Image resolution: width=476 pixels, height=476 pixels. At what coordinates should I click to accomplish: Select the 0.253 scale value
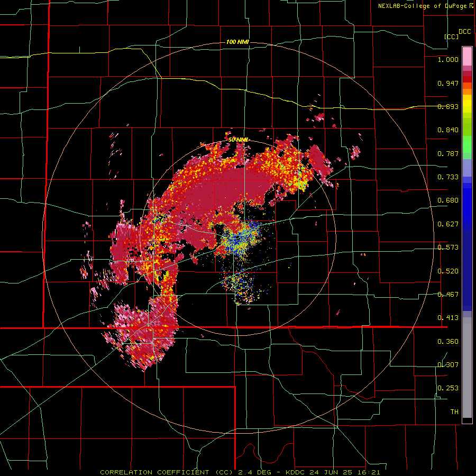[448, 388]
